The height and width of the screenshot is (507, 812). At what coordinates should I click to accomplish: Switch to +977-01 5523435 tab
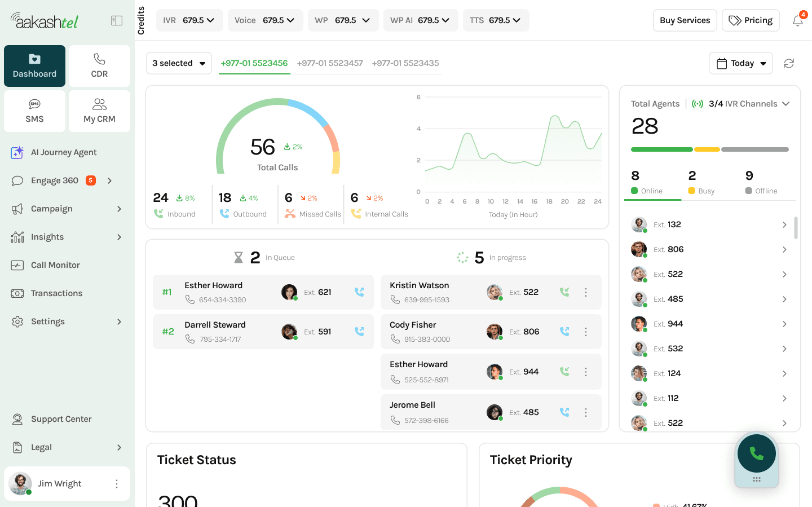pos(405,63)
